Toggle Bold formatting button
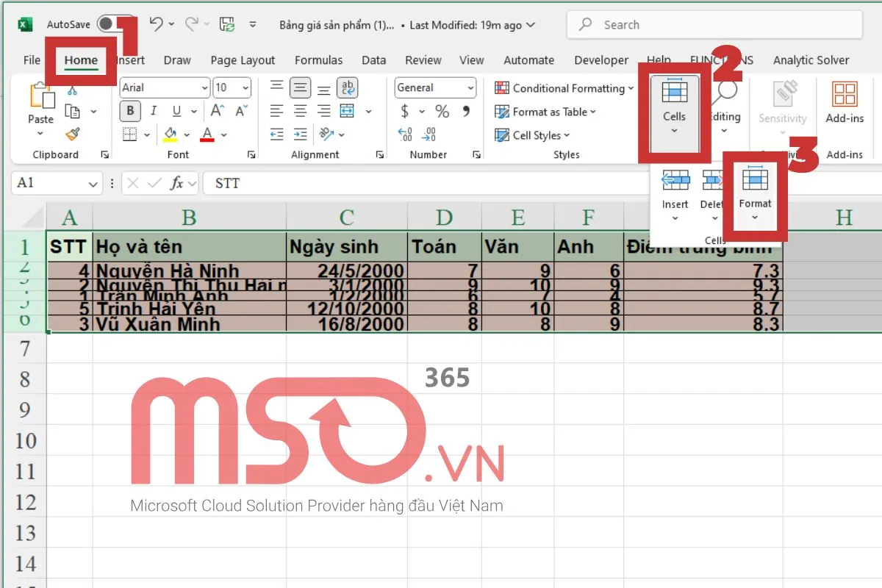The image size is (882, 588). 131,112
